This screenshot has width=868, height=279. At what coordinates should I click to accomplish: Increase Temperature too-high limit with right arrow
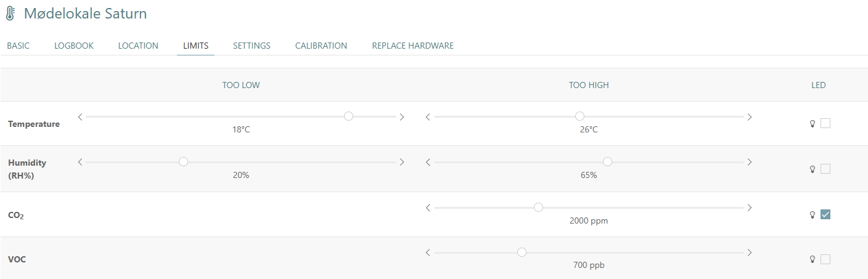(x=750, y=116)
